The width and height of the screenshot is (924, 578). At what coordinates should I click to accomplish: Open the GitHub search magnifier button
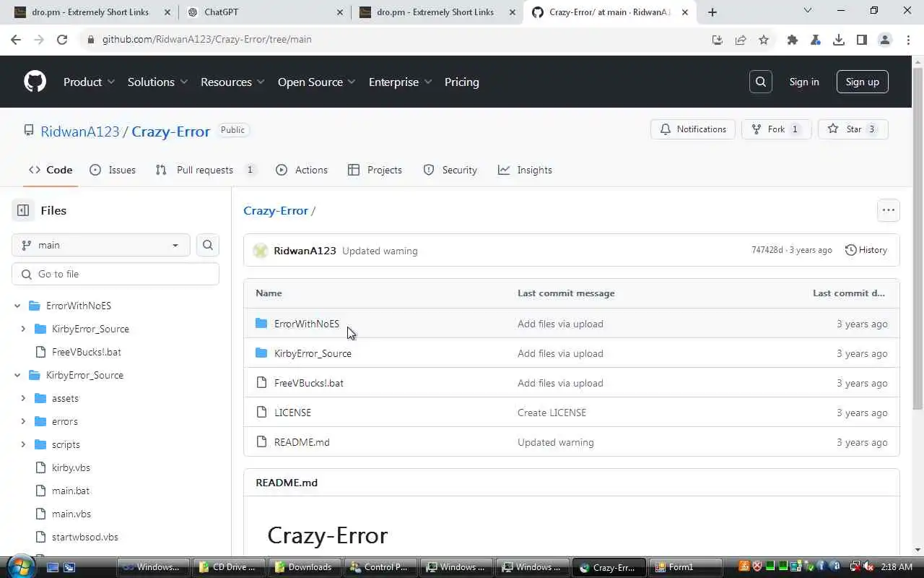(761, 82)
